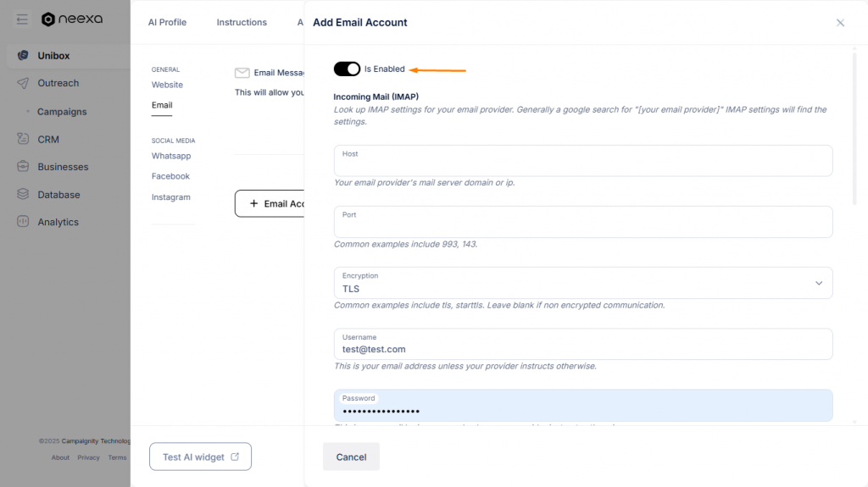868x487 pixels.
Task: Select Whatsapp in social media list
Action: click(x=171, y=156)
